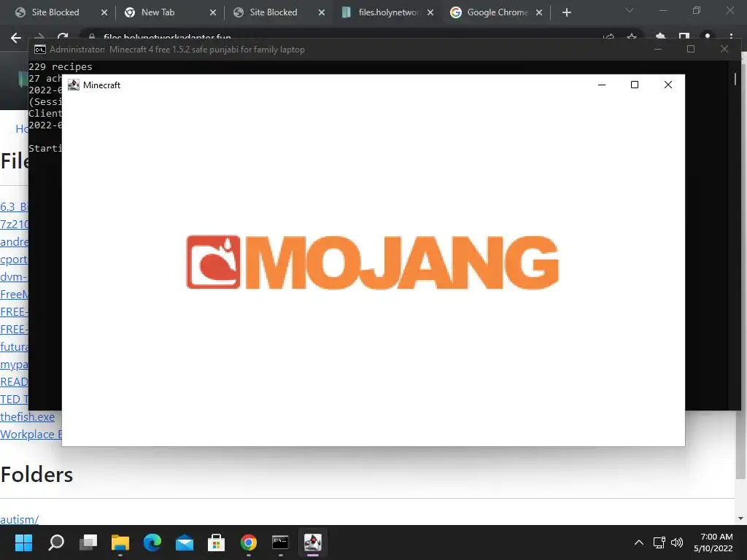Switch to the files.holynetwor tab
Viewport: 747px width, 560px height.
click(389, 12)
